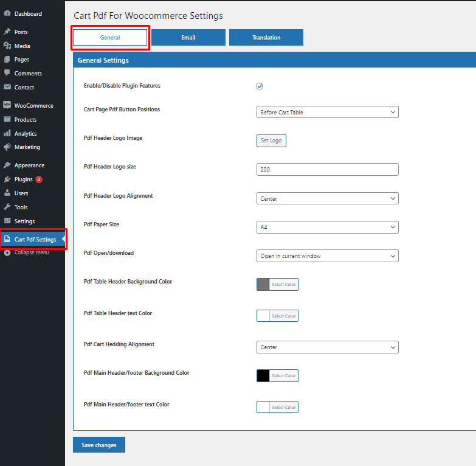The image size is (476, 466).
Task: Click the Posts pushpin icon
Action: pyautogui.click(x=7, y=32)
